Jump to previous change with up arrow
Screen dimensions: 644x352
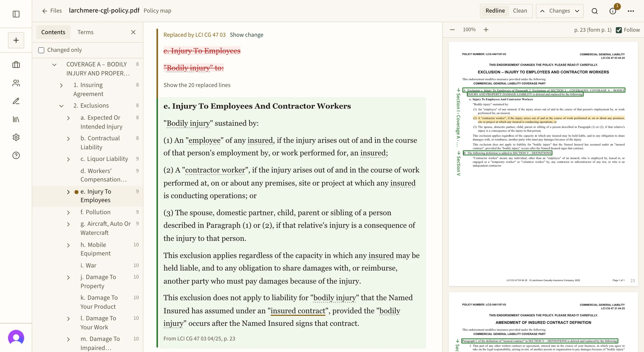pyautogui.click(x=542, y=11)
